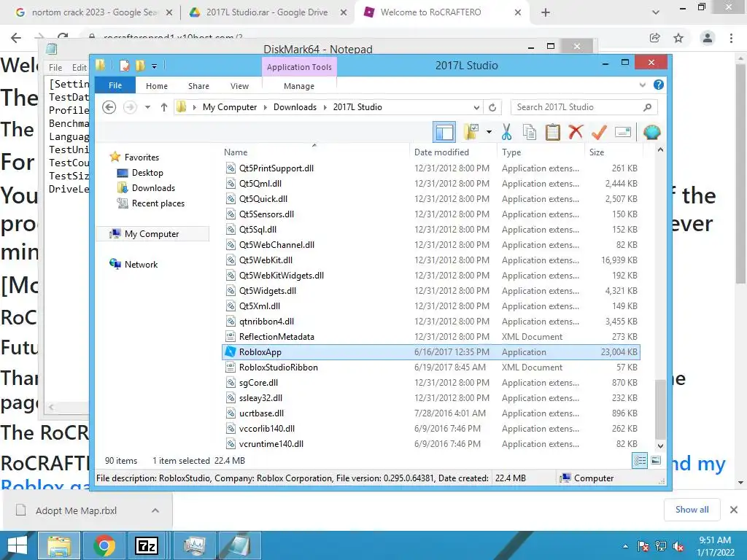Go up one folder level
This screenshot has height=560, width=747.
point(164,107)
